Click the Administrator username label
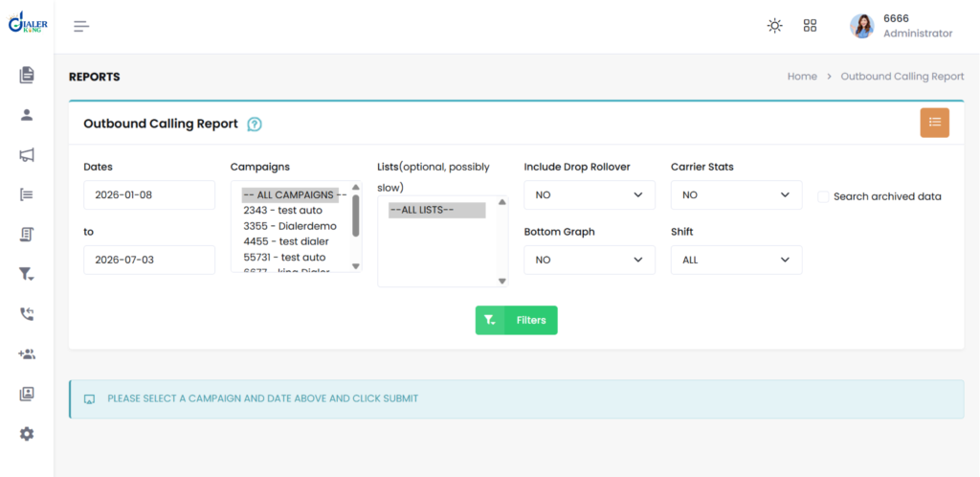This screenshot has width=980, height=477. pyautogui.click(x=918, y=34)
